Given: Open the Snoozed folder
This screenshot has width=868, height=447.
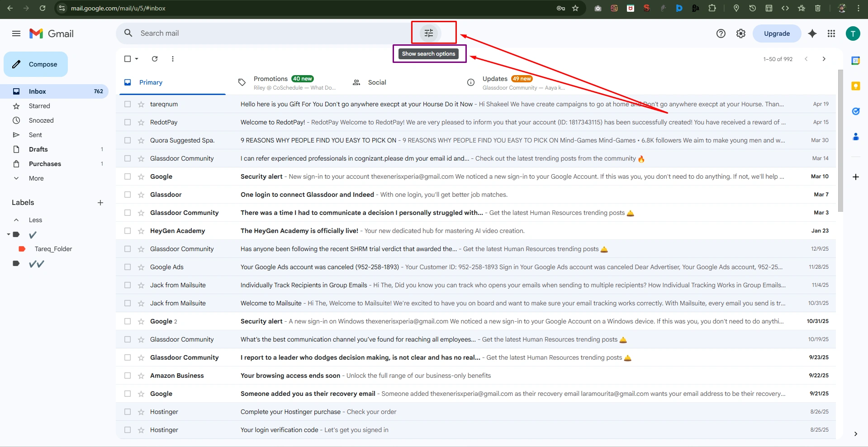Looking at the screenshot, I should [54, 120].
